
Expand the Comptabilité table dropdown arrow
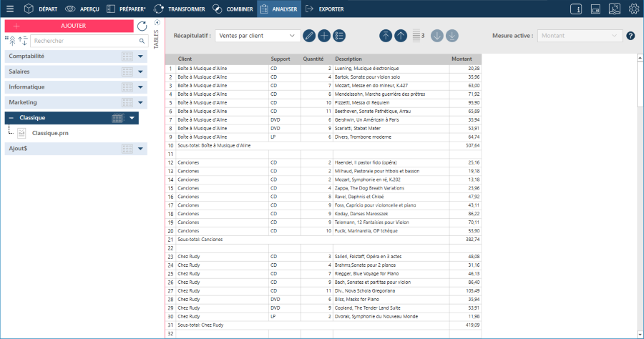tap(142, 56)
